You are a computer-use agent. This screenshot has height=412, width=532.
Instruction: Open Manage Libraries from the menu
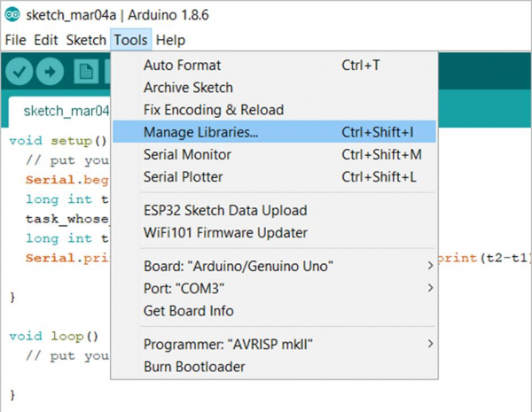(201, 132)
